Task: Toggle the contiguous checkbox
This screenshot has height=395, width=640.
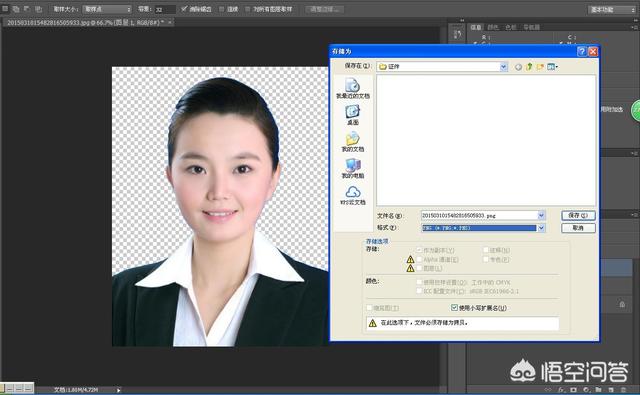Action: pyautogui.click(x=221, y=9)
